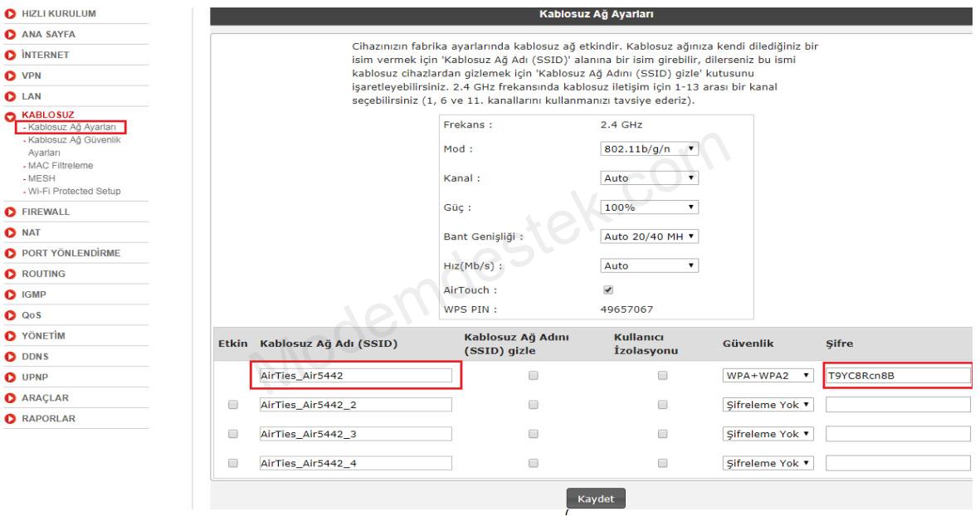Check hide SSID for AirTies_Air5442
Image resolution: width=980 pixels, height=516 pixels.
coord(534,376)
